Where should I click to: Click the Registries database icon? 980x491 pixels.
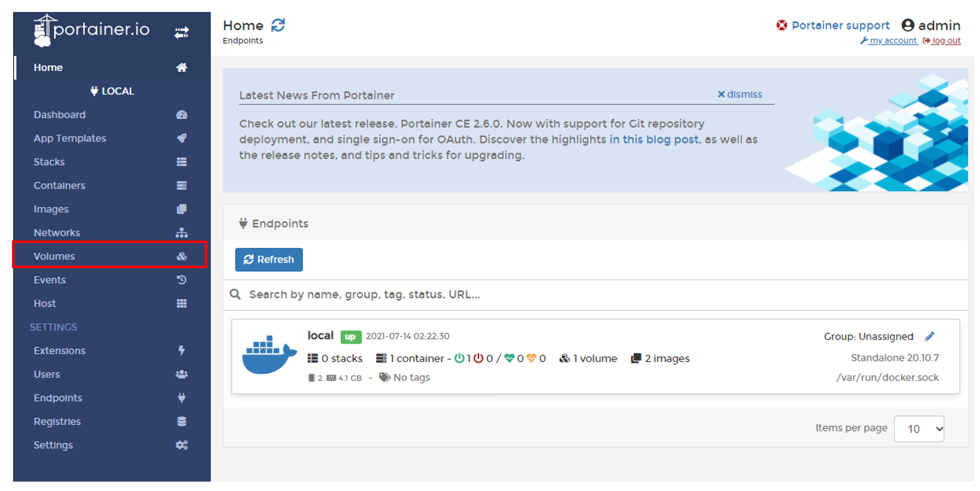pos(181,422)
